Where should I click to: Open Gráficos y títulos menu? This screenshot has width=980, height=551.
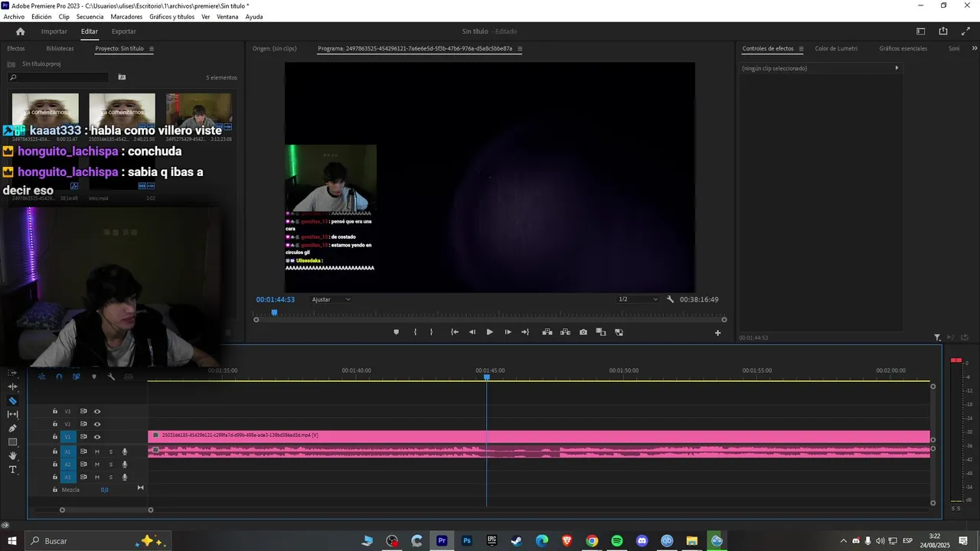coord(171,17)
